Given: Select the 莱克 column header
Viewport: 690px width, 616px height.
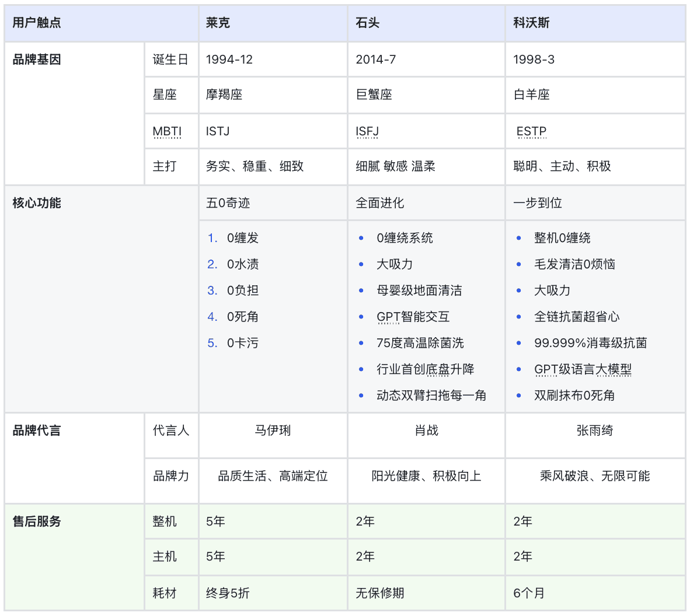Looking at the screenshot, I should click(273, 23).
